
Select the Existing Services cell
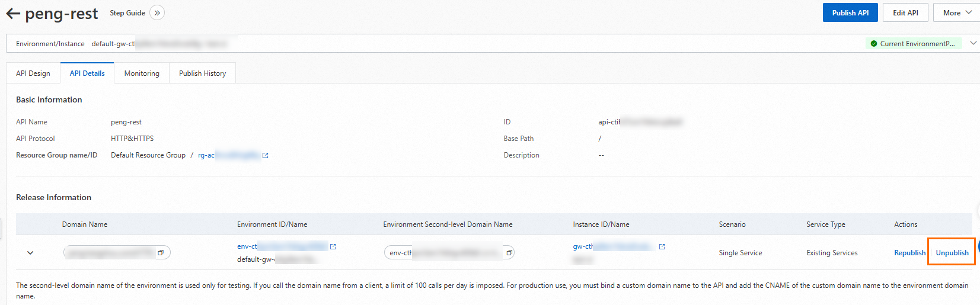[832, 253]
